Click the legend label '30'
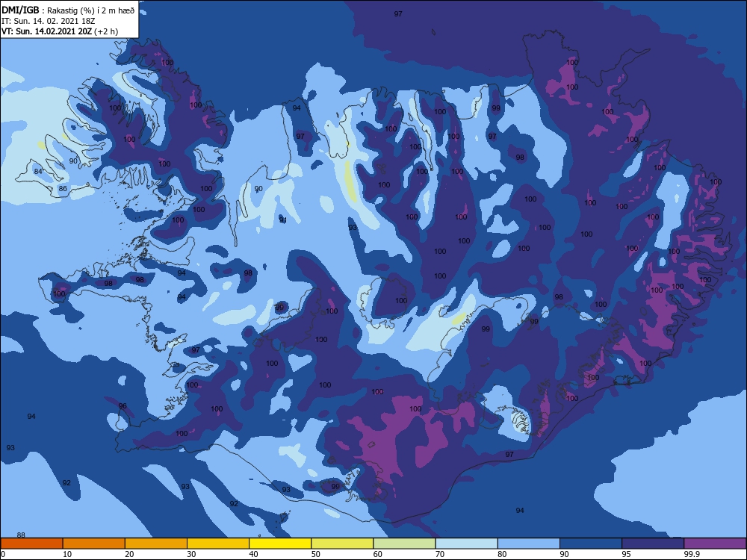747x560 pixels. click(x=191, y=554)
